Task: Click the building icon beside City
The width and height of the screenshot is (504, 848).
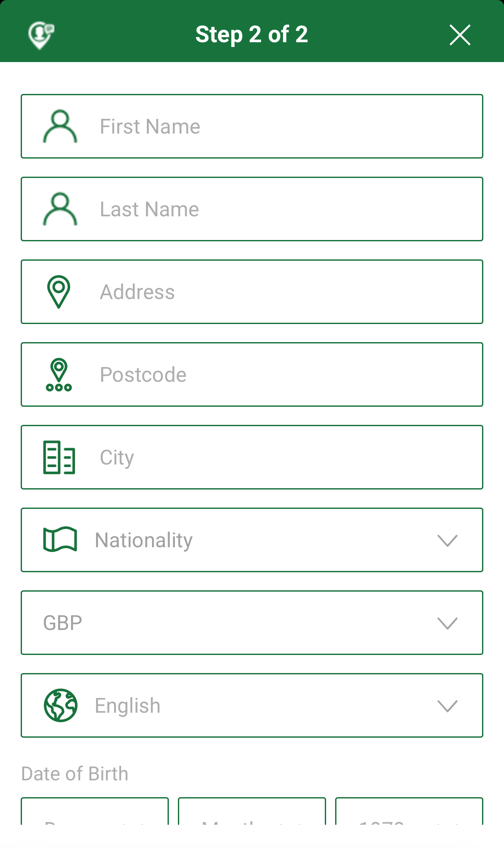Action: coord(59,457)
